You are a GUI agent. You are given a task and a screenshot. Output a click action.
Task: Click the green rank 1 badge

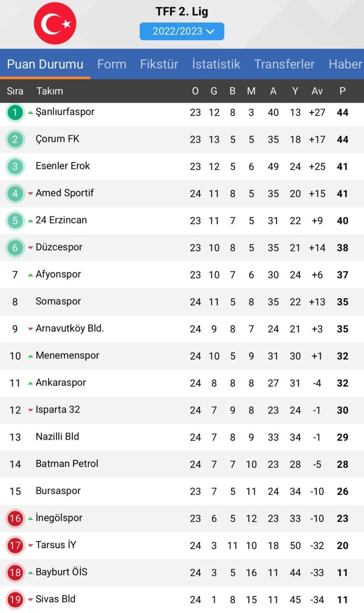(15, 112)
